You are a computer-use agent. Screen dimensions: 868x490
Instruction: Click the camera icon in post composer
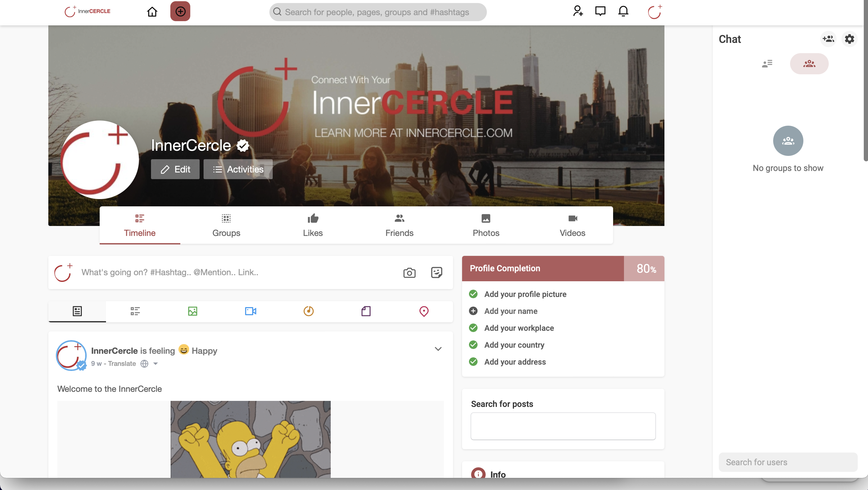pyautogui.click(x=409, y=272)
